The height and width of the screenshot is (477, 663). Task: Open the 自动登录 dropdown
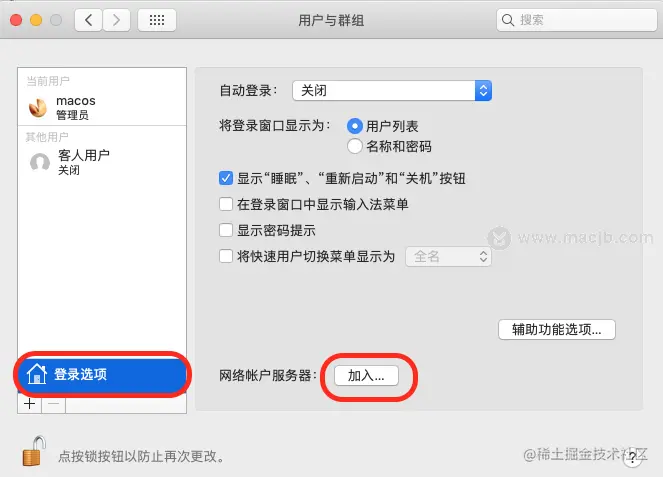point(392,90)
